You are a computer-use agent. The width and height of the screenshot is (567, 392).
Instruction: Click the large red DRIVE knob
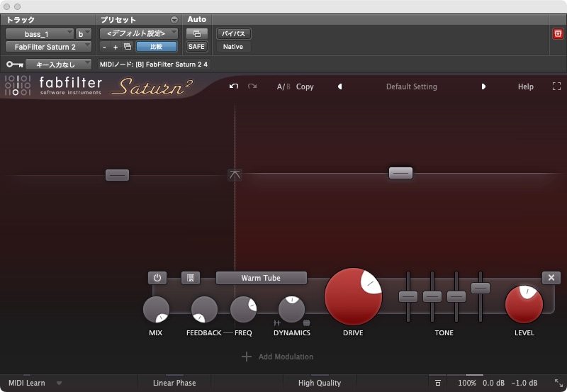click(x=353, y=296)
